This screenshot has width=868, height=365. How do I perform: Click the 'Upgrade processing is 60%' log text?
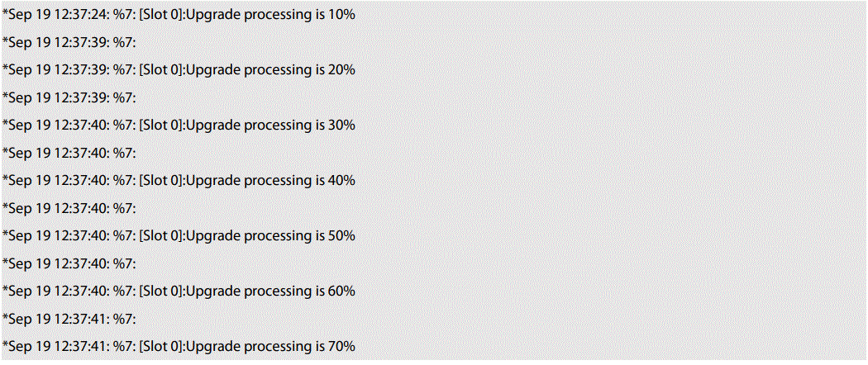[x=271, y=291]
